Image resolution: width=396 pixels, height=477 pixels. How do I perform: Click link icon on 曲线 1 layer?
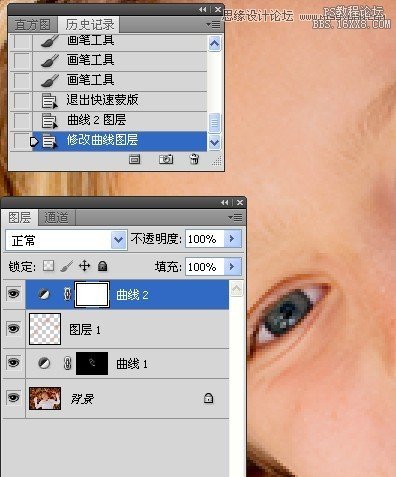point(68,363)
